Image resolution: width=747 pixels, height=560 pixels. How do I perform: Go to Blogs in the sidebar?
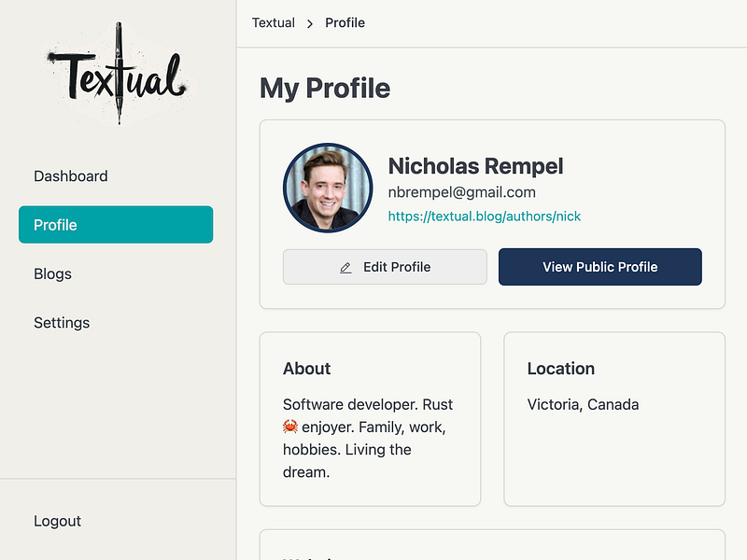click(x=53, y=273)
